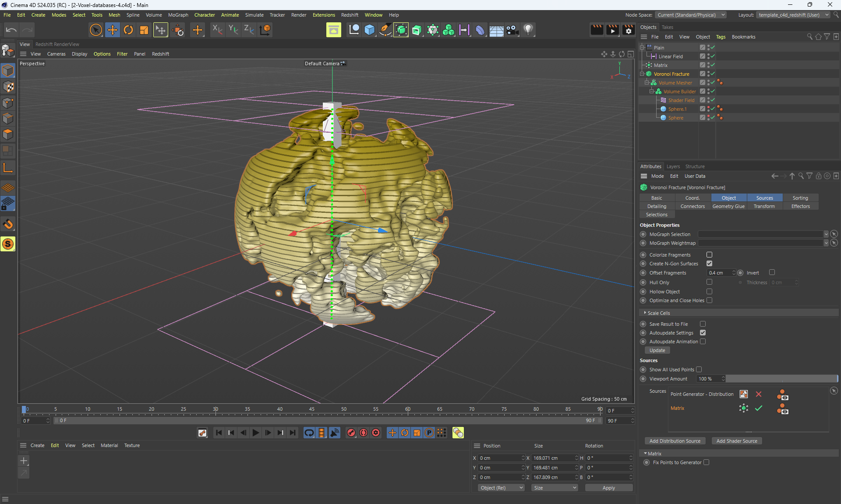841x504 pixels.
Task: Enable the Colorize Fragments checkbox
Action: (x=709, y=255)
